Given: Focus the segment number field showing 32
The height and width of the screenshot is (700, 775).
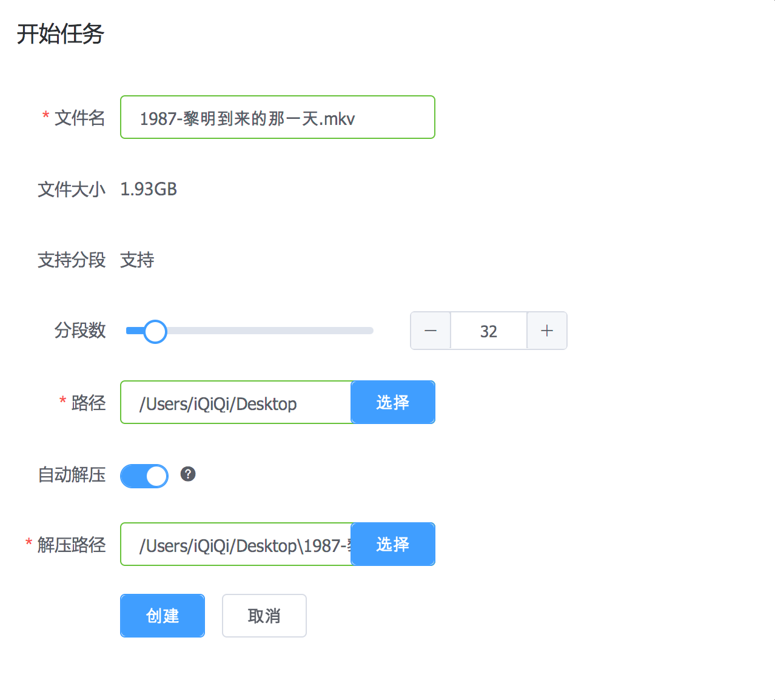Looking at the screenshot, I should (489, 331).
